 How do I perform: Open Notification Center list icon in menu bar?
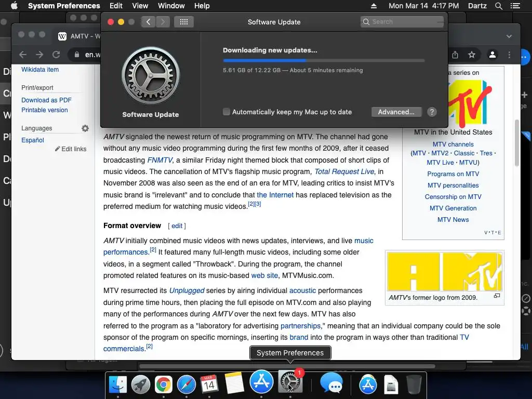tap(515, 6)
